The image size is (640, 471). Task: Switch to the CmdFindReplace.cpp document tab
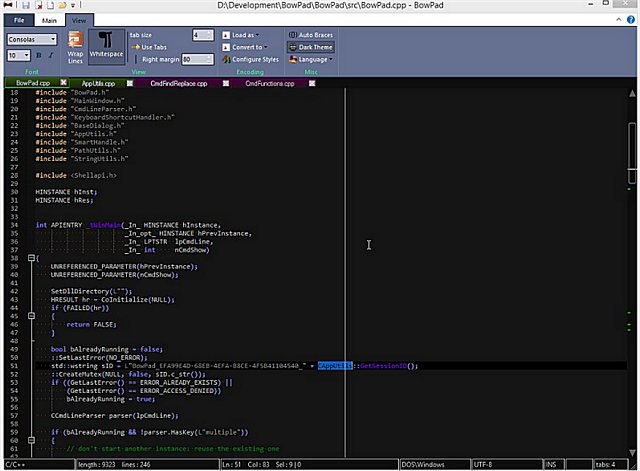(178, 83)
